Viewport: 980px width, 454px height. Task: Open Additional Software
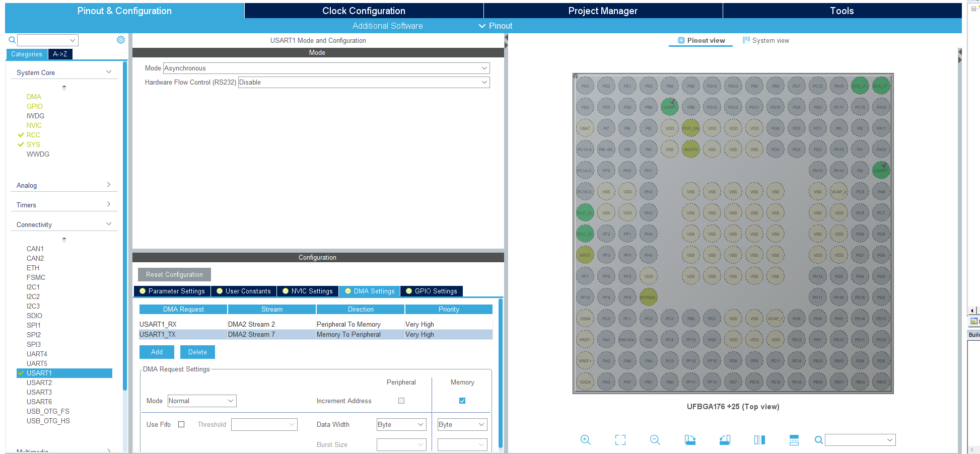pyautogui.click(x=387, y=26)
